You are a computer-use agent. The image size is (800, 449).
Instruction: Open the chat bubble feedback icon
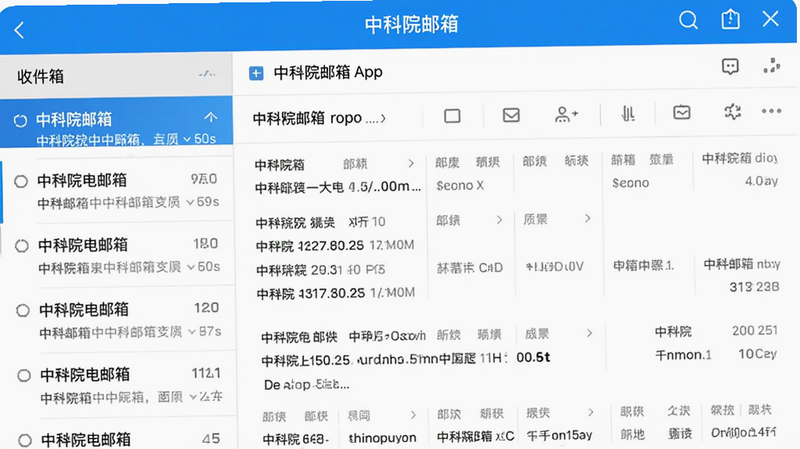click(x=730, y=66)
